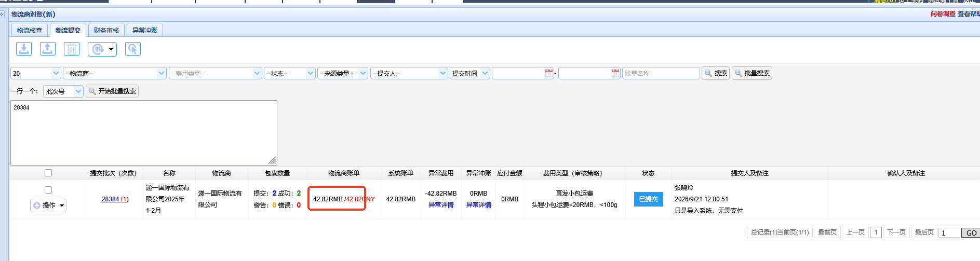Expand the 操作 dropdown in the table row
Screen dimensions: 980x261
tap(48, 205)
